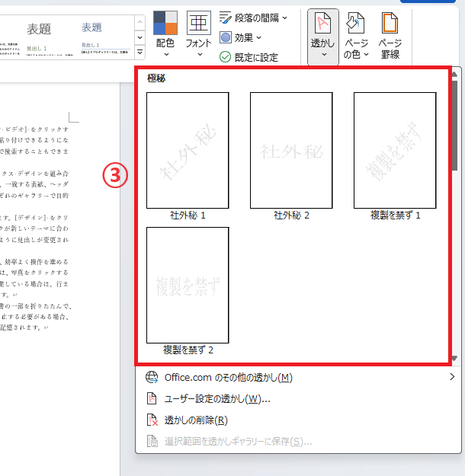This screenshot has width=465, height=476.
Task: Open ページ罫線 page borders dialog
Action: [390, 36]
